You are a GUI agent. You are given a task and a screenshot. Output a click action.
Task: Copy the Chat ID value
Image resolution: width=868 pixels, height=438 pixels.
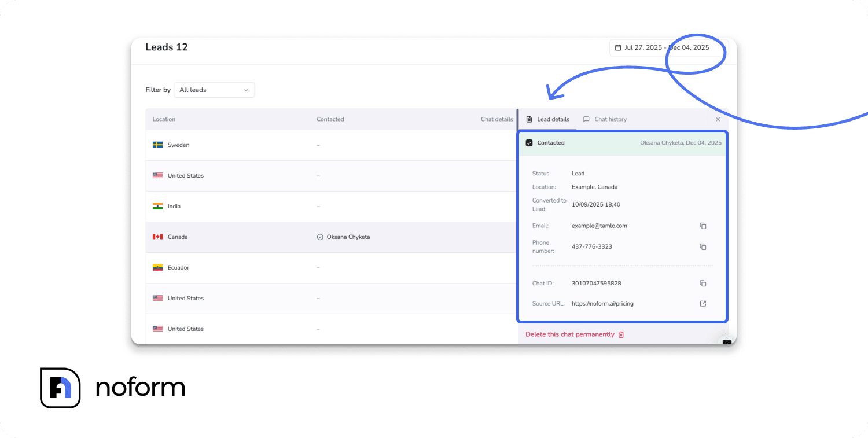(703, 284)
